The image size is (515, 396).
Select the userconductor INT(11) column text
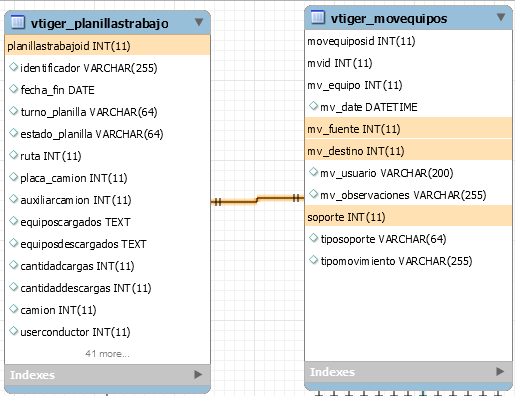click(x=75, y=332)
